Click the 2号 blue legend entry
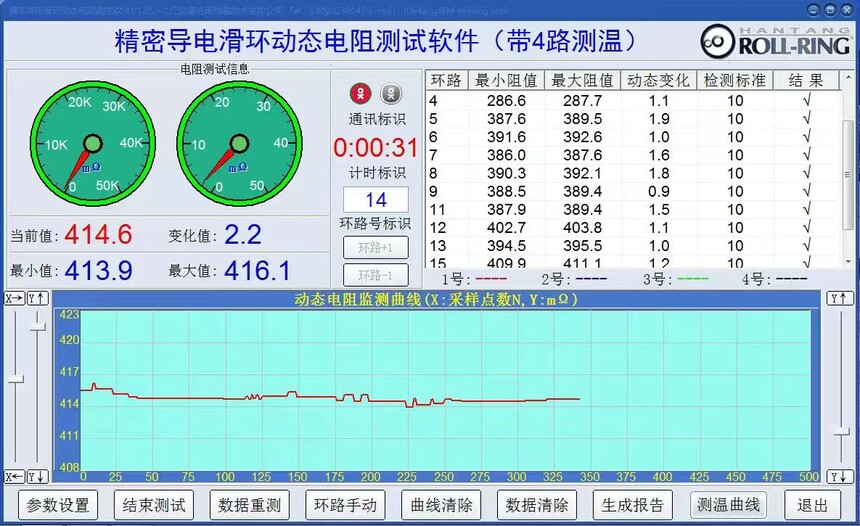Viewport: 860px width, 526px height. (x=574, y=280)
